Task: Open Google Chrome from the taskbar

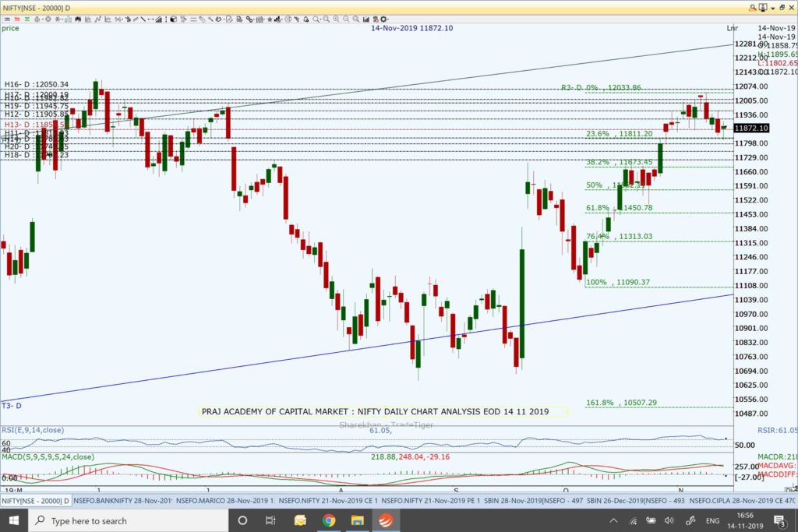Action: 329,520
